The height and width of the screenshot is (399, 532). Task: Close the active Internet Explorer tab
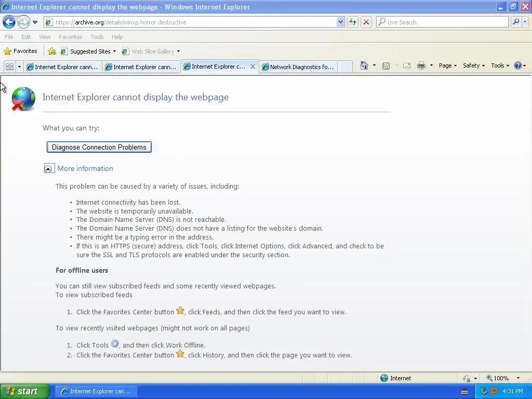click(x=253, y=66)
